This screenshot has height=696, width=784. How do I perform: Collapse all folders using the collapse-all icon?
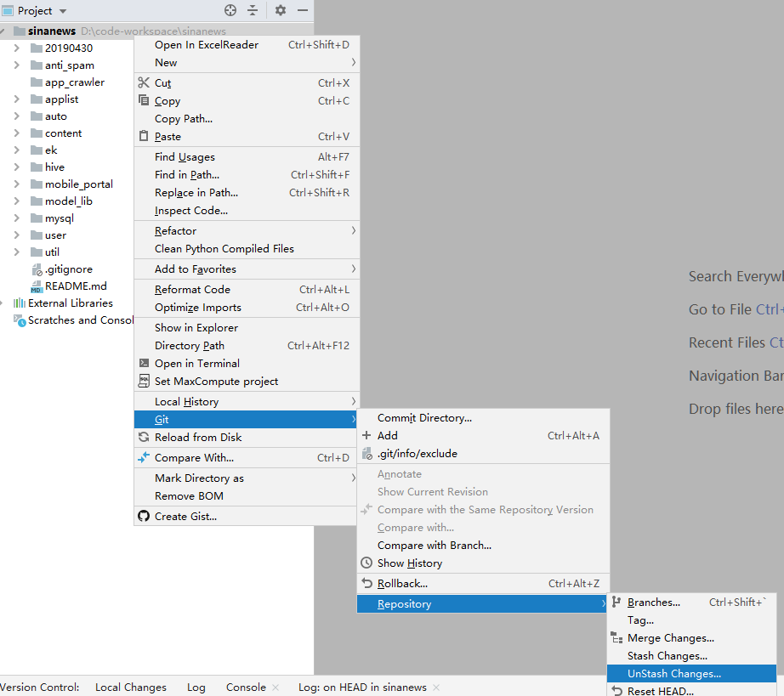coord(253,11)
